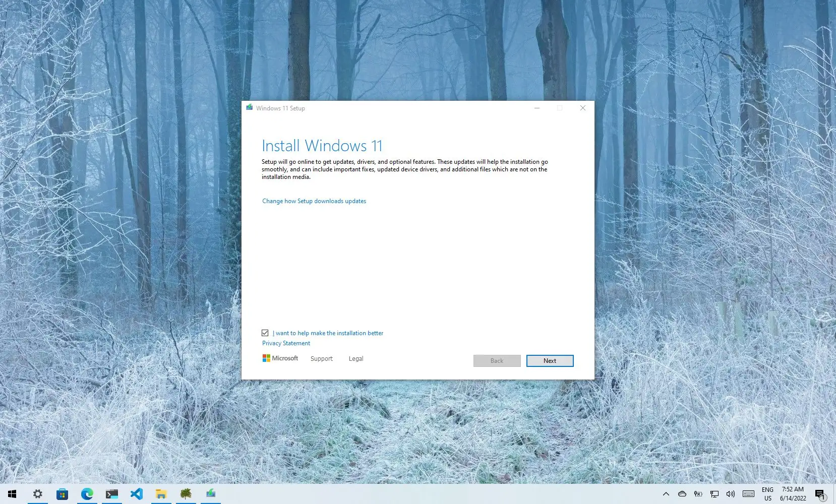
Task: Open Microsoft Edge from the taskbar
Action: point(87,494)
